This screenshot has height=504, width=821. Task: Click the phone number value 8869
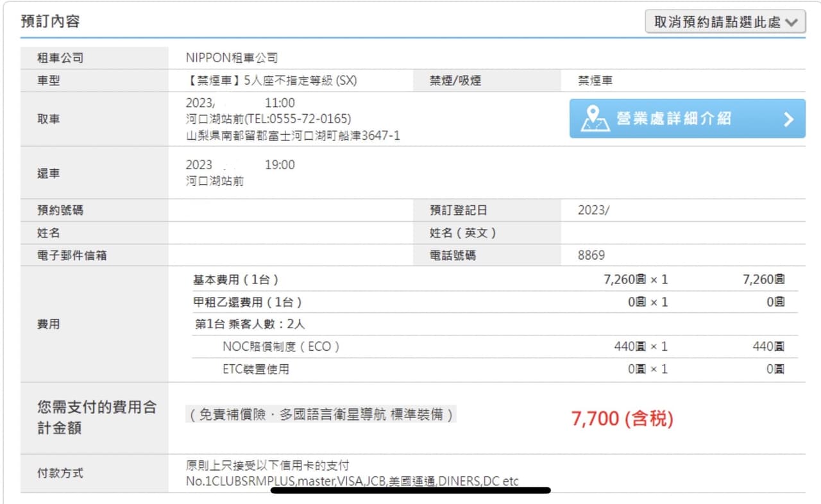tap(591, 255)
